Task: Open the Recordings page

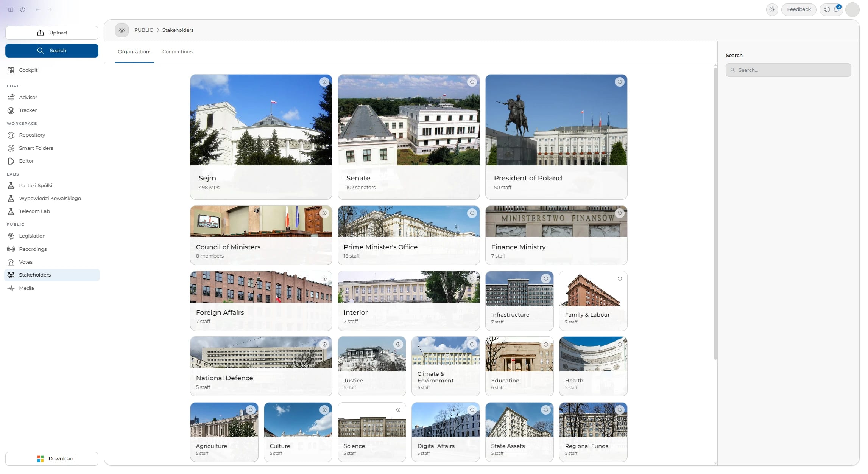Action: (52, 249)
